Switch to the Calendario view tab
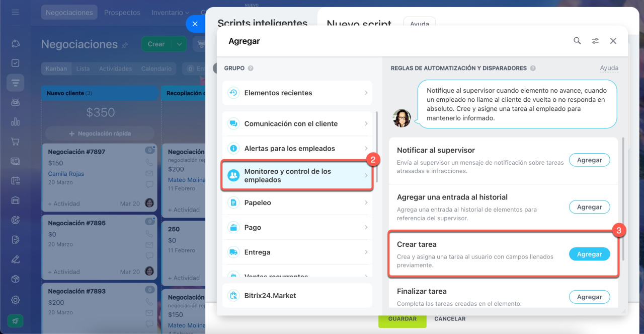This screenshot has width=644, height=334. [156, 69]
